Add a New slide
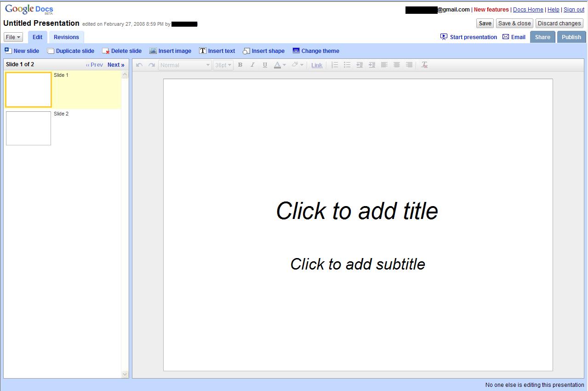 tap(22, 51)
